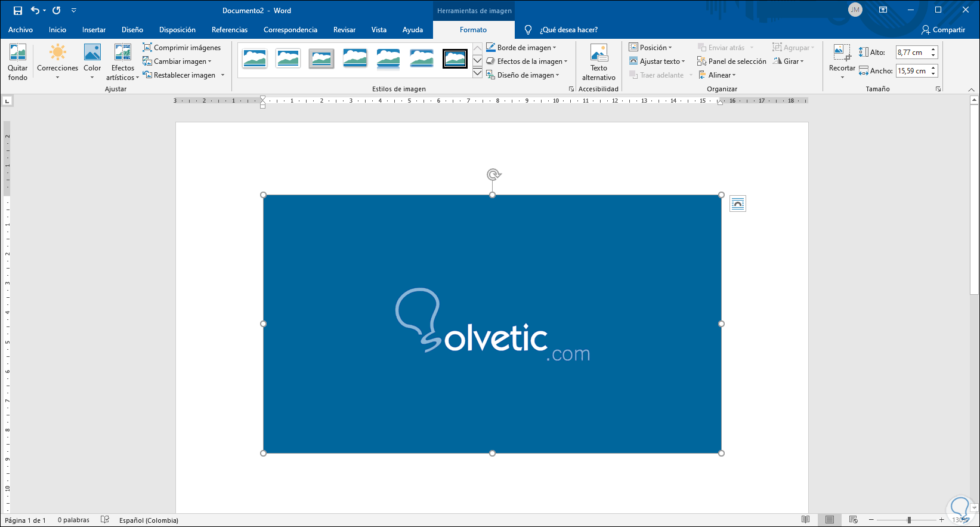Decrease the Ancho value with the stepper
Image resolution: width=980 pixels, height=527 pixels.
click(933, 74)
